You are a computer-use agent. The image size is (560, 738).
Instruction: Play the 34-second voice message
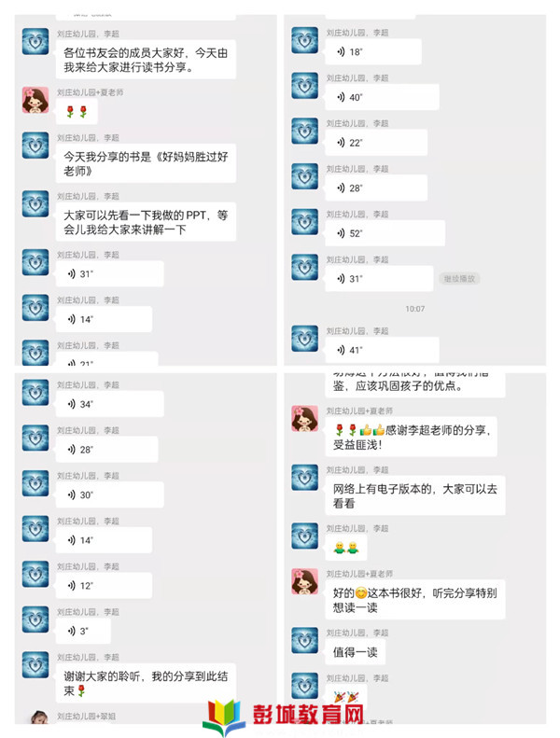[110, 404]
